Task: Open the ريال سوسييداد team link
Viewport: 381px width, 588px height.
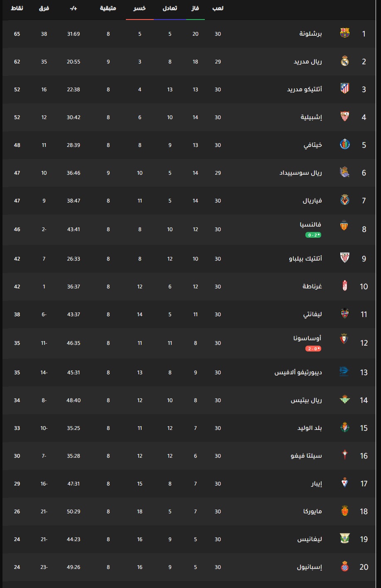Action: point(300,173)
